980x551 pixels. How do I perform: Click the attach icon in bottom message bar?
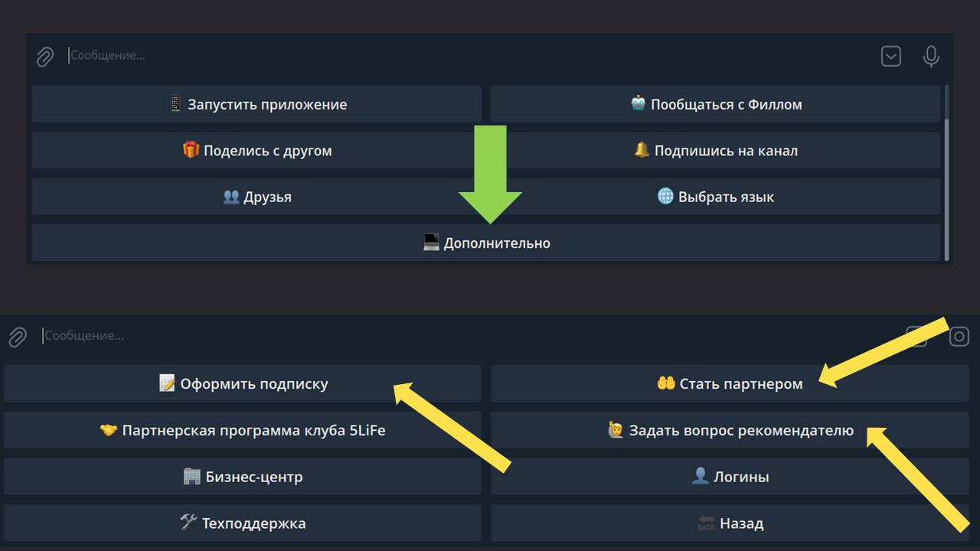pyautogui.click(x=18, y=337)
